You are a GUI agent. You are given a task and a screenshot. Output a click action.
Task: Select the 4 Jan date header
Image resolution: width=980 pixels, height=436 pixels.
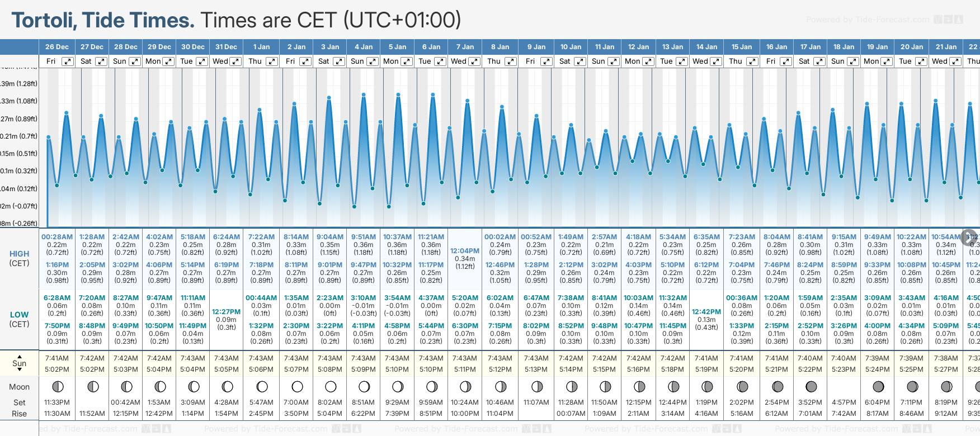(364, 47)
